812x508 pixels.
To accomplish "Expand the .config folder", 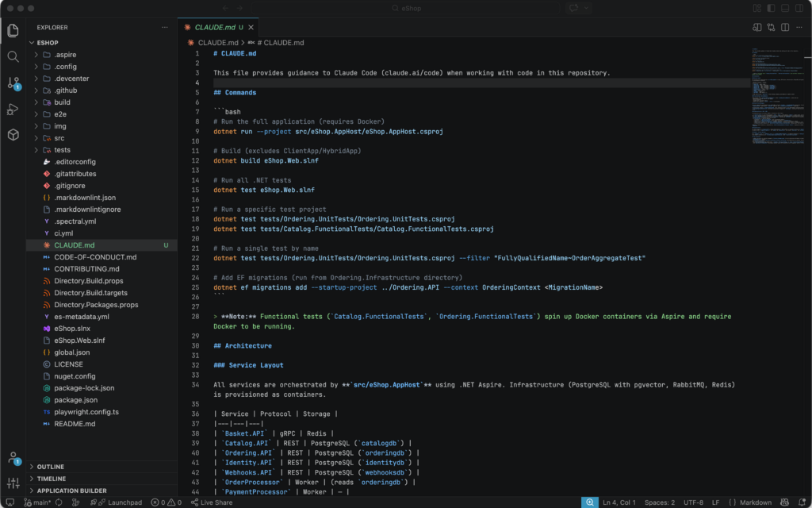I will pos(101,67).
